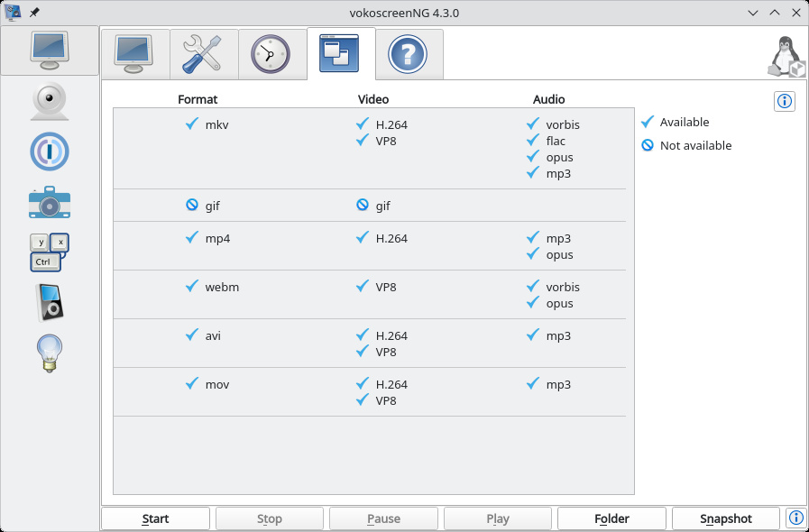Click the info icon above the Available legend
This screenshot has width=809, height=532.
pyautogui.click(x=785, y=101)
